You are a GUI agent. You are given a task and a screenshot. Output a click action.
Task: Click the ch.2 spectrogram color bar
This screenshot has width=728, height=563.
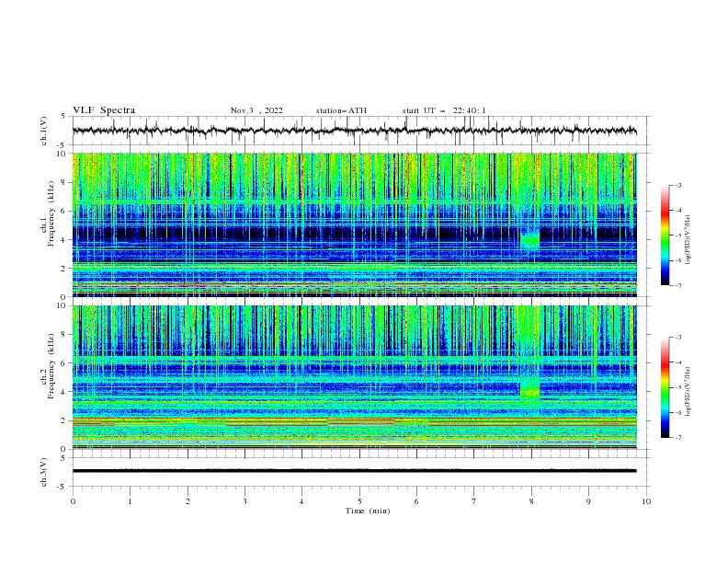click(x=665, y=387)
